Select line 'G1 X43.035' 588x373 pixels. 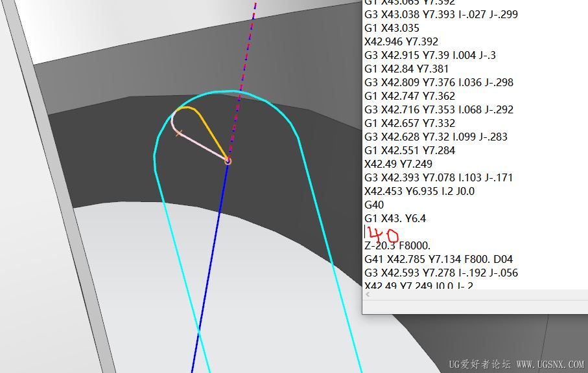point(392,28)
